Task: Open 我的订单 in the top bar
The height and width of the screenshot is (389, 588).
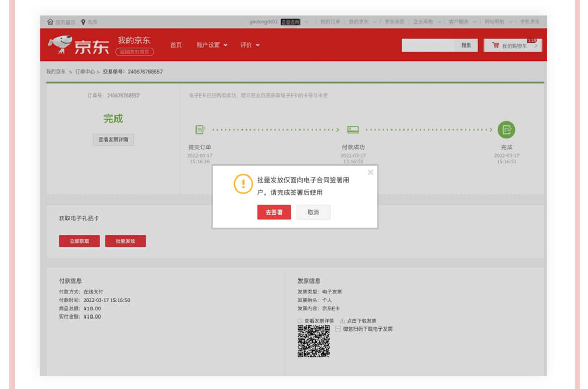Action: [x=330, y=22]
